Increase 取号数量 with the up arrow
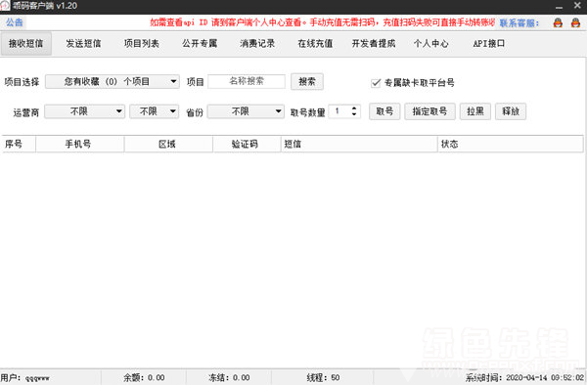588x386 pixels. [x=354, y=108]
